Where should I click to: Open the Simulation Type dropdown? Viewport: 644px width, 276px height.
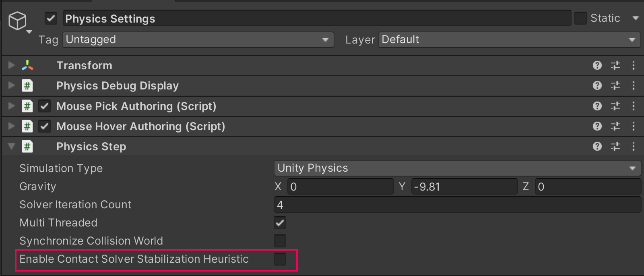tap(457, 168)
